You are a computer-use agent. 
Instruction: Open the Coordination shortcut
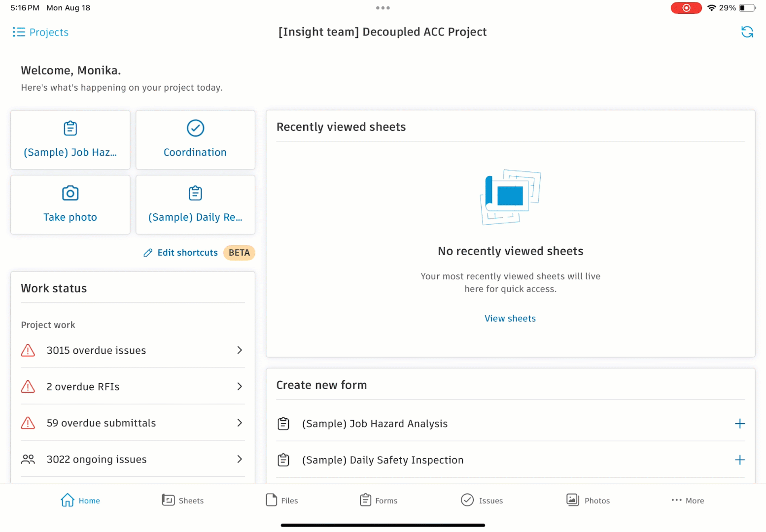[x=195, y=140]
